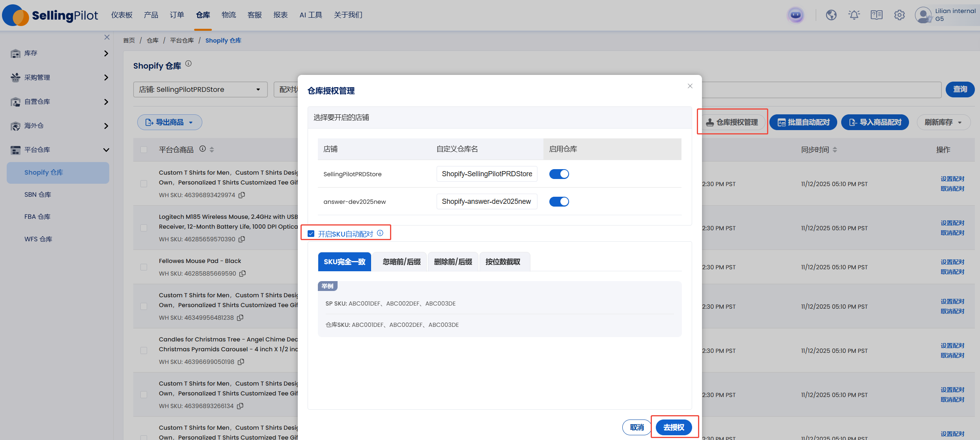Screen dimensions: 980x440
Task: Click the 去授权 button
Action: 674,427
